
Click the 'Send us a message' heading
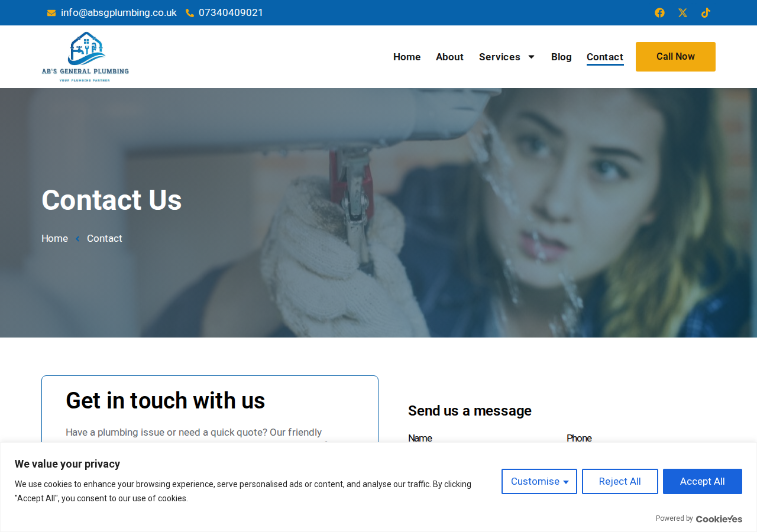[470, 411]
